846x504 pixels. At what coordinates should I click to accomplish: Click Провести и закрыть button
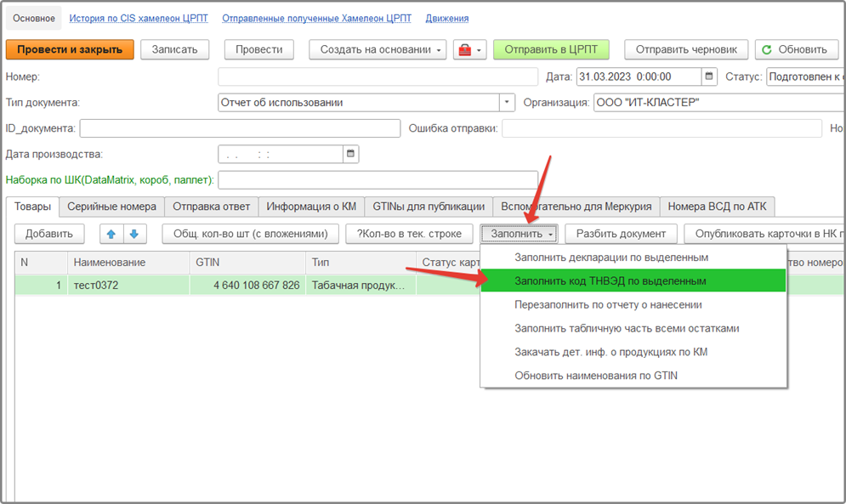point(70,49)
